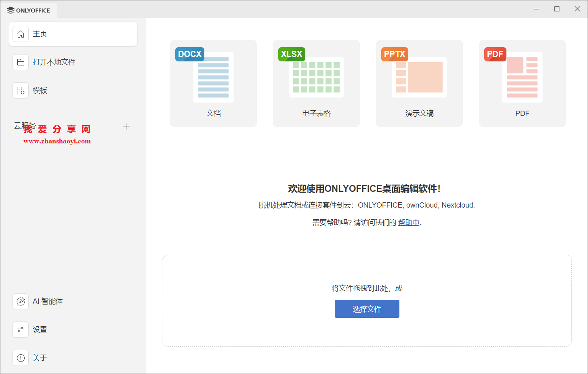This screenshot has height=374, width=588.
Task: Click the settings sliders icon
Action: point(21,330)
